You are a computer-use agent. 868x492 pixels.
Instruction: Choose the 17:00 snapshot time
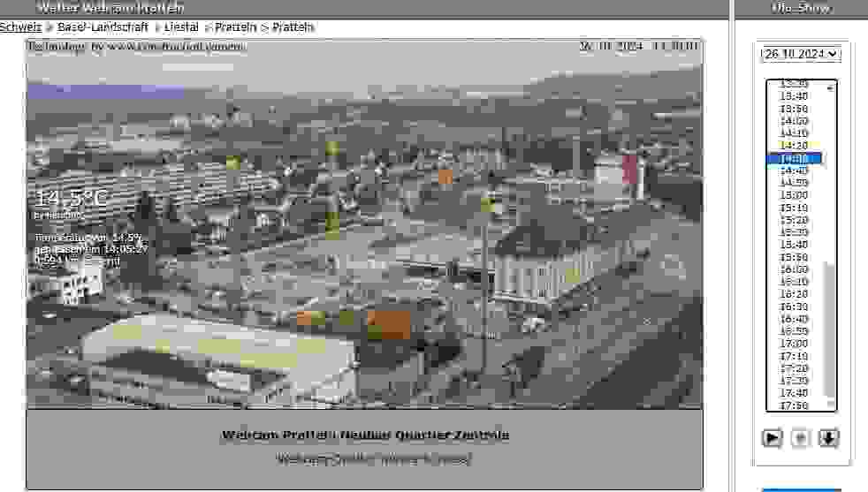[x=794, y=344]
